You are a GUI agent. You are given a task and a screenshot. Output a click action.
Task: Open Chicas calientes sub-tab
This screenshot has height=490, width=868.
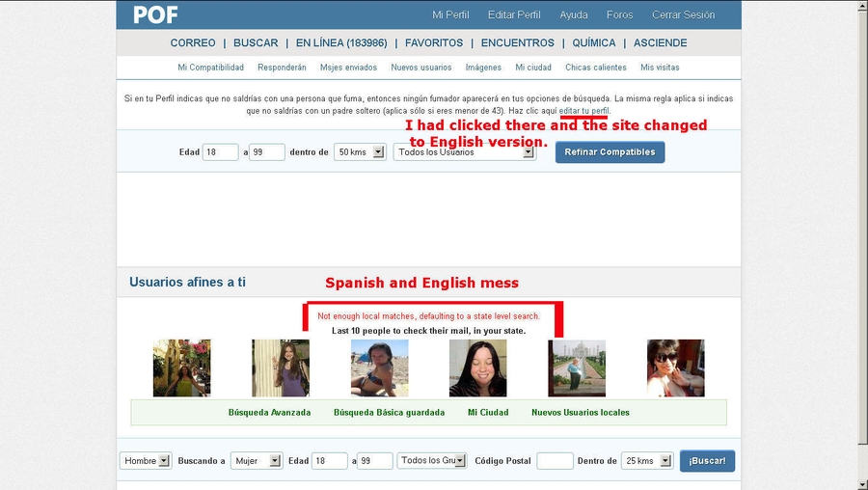pos(596,68)
